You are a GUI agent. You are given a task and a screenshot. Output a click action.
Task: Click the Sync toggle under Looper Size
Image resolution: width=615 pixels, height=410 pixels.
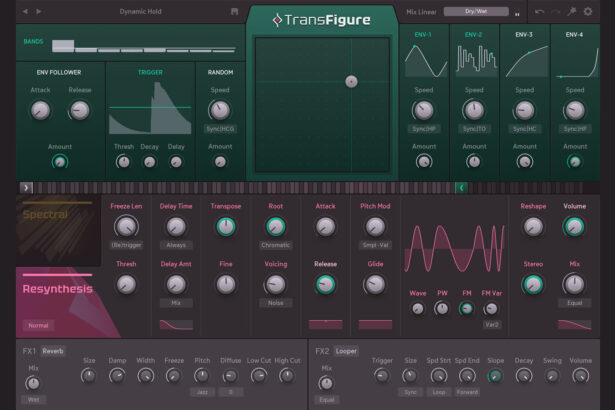[411, 392]
